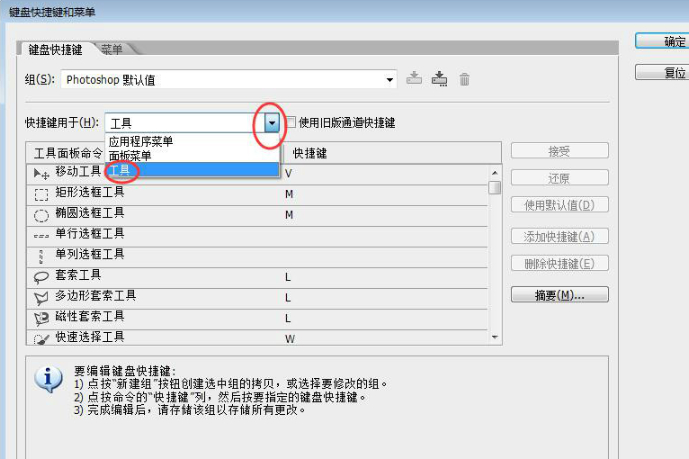Click the 单列选框工具 row label

pyautogui.click(x=90, y=254)
